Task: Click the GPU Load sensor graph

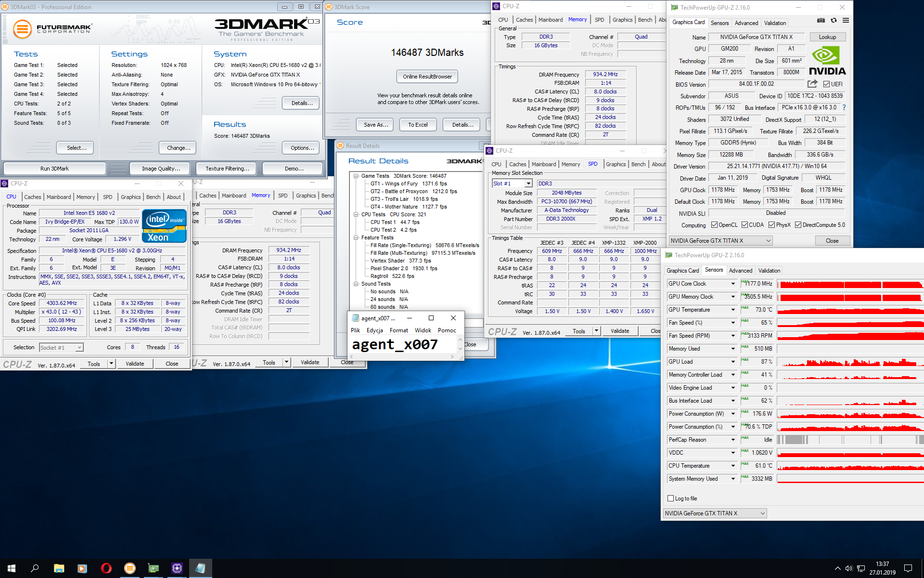Action: (850, 362)
